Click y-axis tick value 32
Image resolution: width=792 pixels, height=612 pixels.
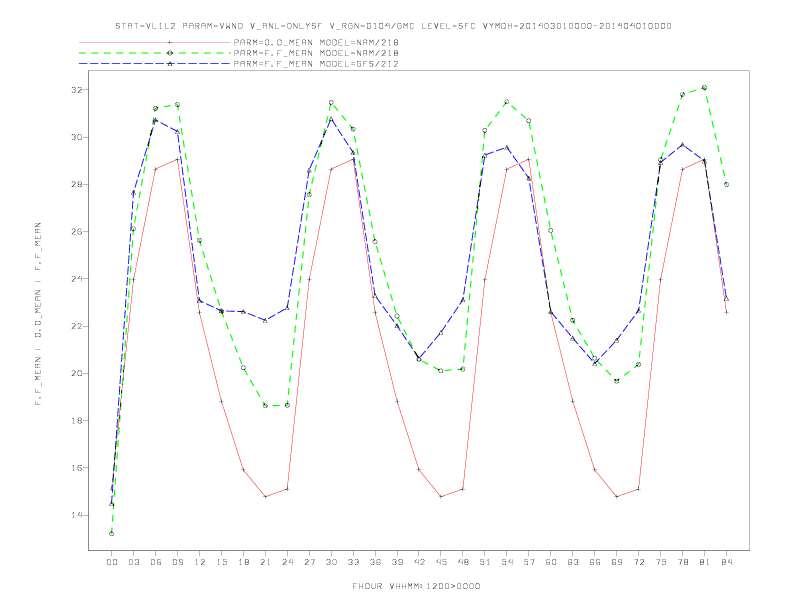tap(76, 90)
